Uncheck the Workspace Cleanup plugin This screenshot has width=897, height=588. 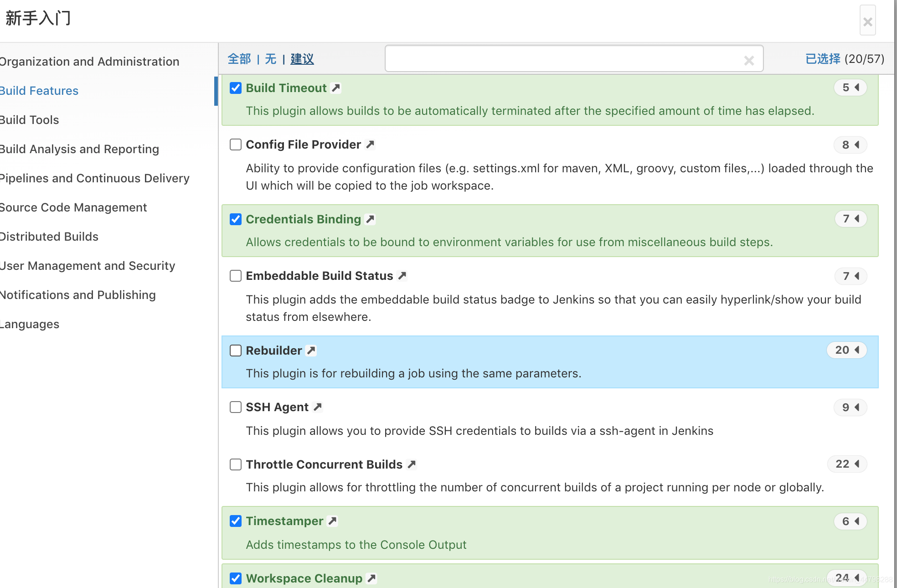pos(236,578)
